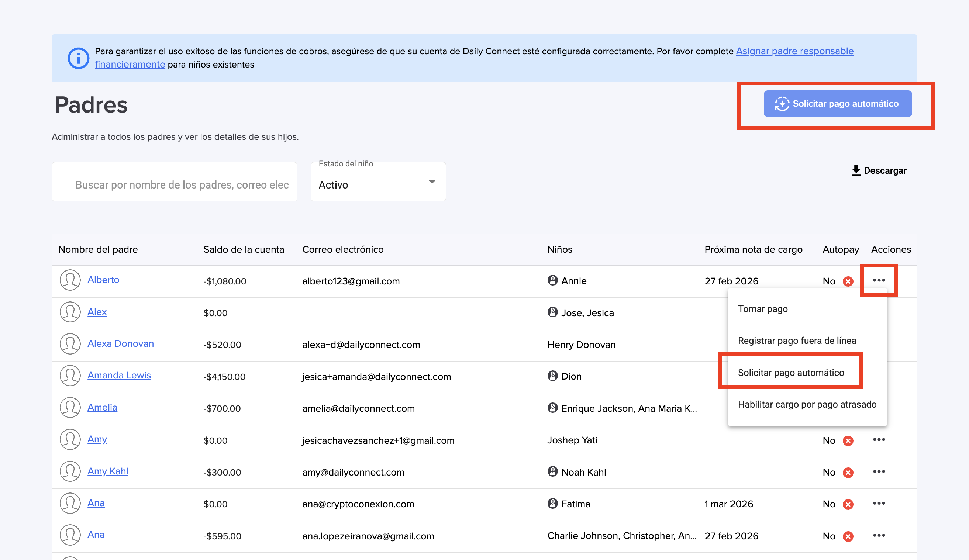Click three-dot actions icon for Amy row
The width and height of the screenshot is (969, 560).
click(x=879, y=440)
